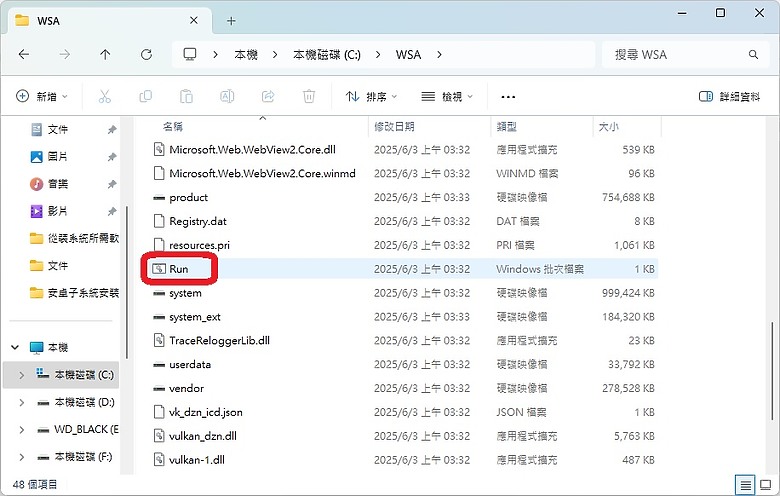Select userdata disk image file
This screenshot has height=496, width=780.
point(190,365)
